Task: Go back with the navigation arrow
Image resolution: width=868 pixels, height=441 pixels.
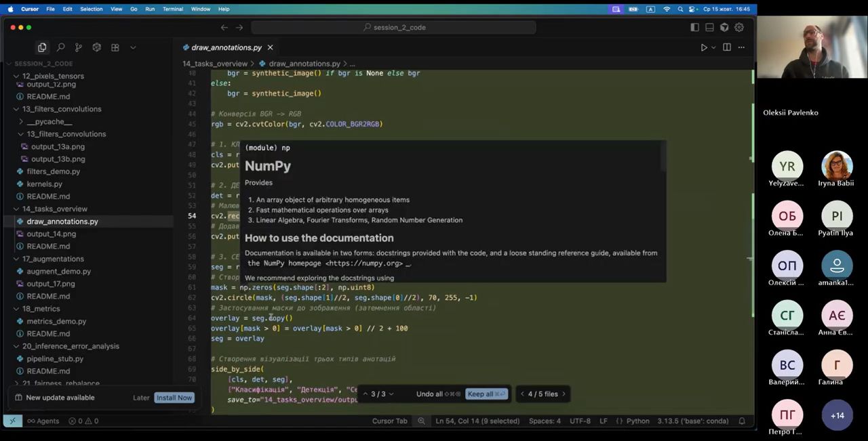Action: (224, 28)
